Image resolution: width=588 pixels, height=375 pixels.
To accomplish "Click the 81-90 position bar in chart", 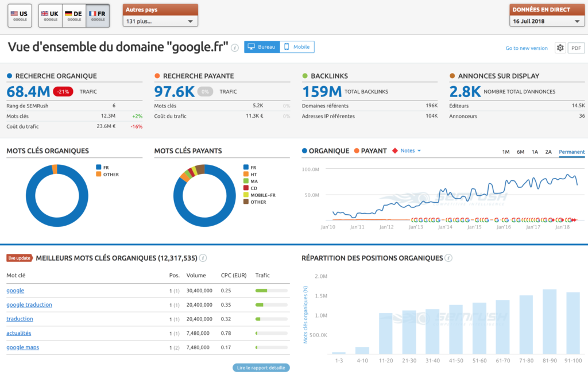I will tap(550, 322).
